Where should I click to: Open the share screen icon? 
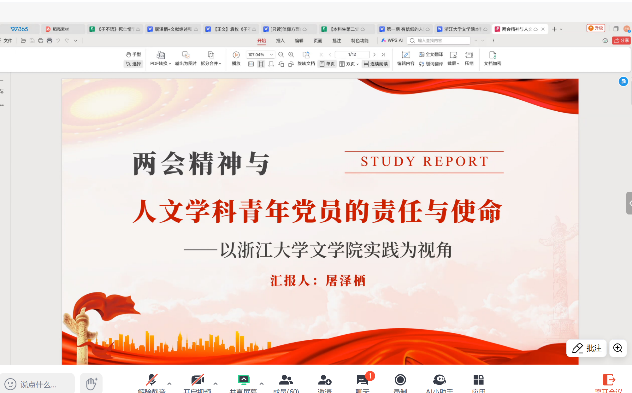(x=243, y=380)
